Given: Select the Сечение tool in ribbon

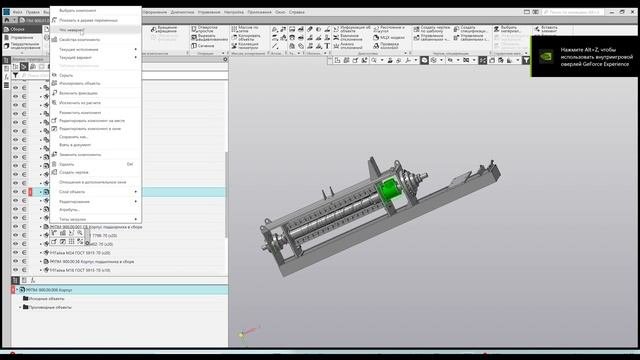Looking at the screenshot, I should tap(203, 46).
